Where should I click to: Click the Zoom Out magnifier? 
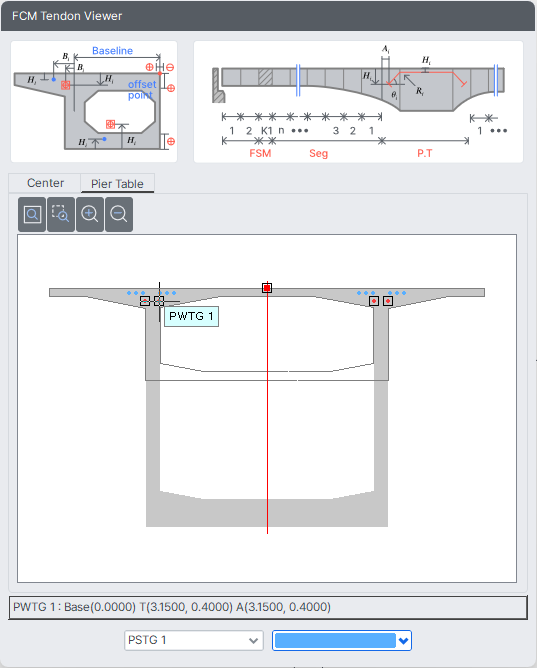119,214
